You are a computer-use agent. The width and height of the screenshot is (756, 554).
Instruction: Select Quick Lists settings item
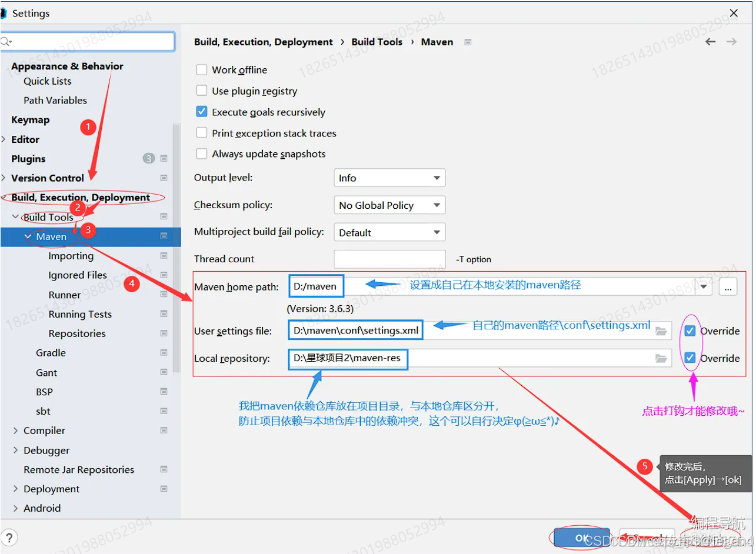pos(47,81)
